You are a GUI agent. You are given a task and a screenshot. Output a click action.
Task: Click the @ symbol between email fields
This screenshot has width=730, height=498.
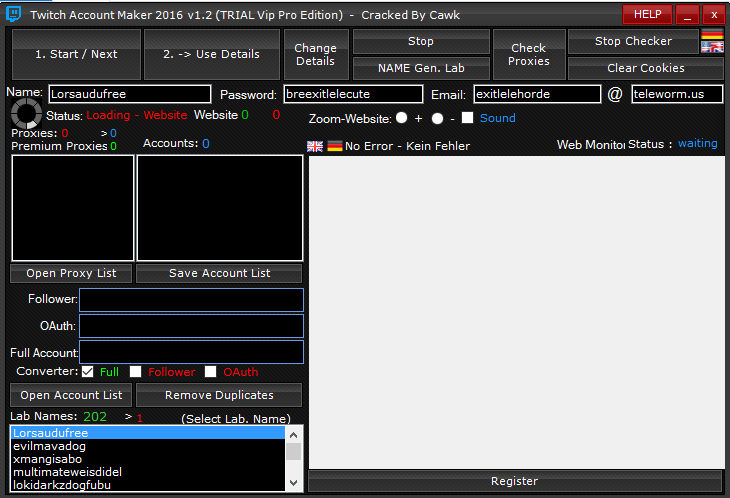[x=615, y=94]
